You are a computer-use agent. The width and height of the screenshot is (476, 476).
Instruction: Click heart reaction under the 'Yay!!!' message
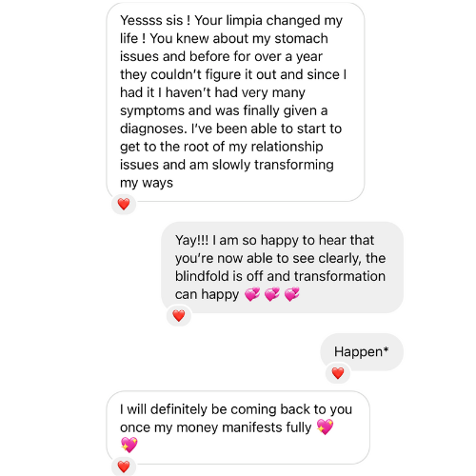pyautogui.click(x=179, y=316)
